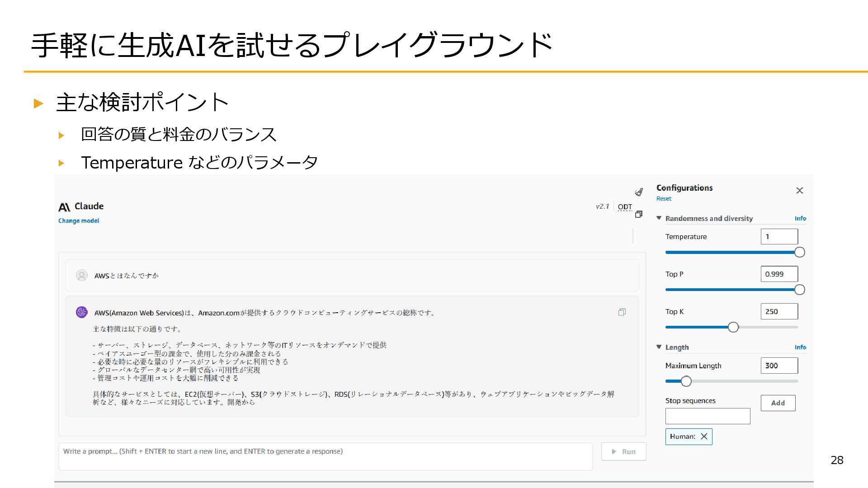The width and height of the screenshot is (868, 488).
Task: Open Info for Randomness and diversity
Action: click(800, 218)
